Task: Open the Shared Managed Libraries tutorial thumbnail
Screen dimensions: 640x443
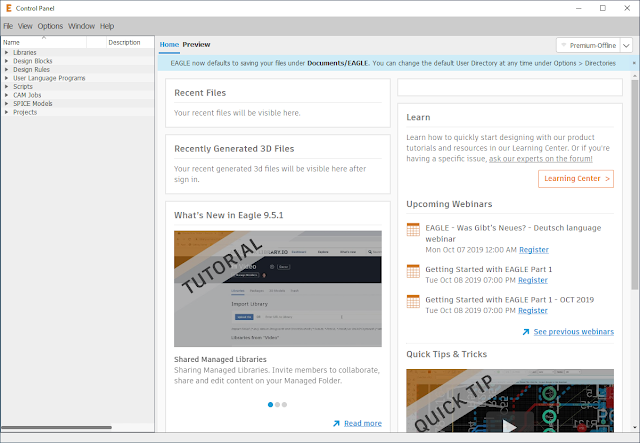Action: click(x=278, y=289)
